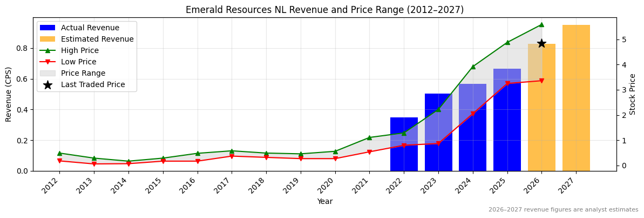Click the star icon in the legend
Screen dimensions: 644x218
tap(48, 84)
